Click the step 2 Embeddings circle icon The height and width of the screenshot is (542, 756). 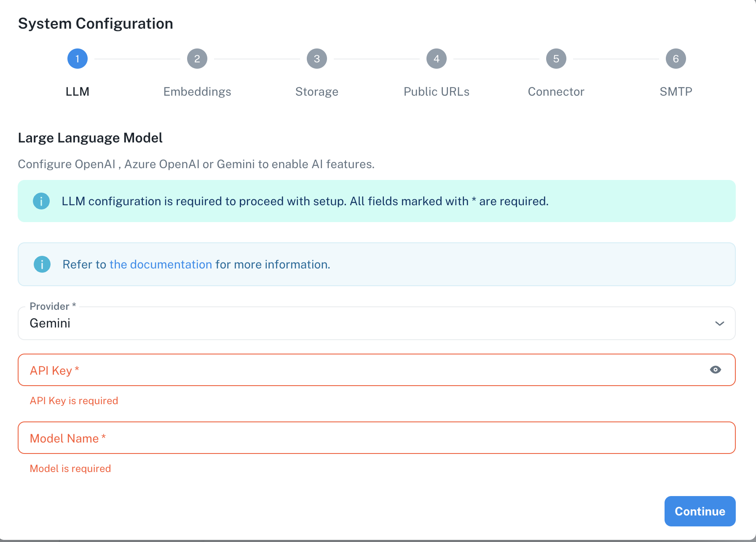[x=197, y=59]
